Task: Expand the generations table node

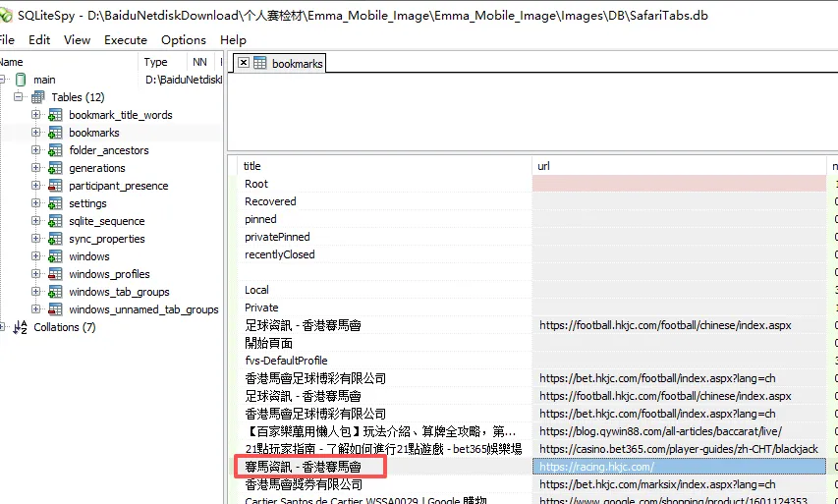Action: click(x=35, y=167)
